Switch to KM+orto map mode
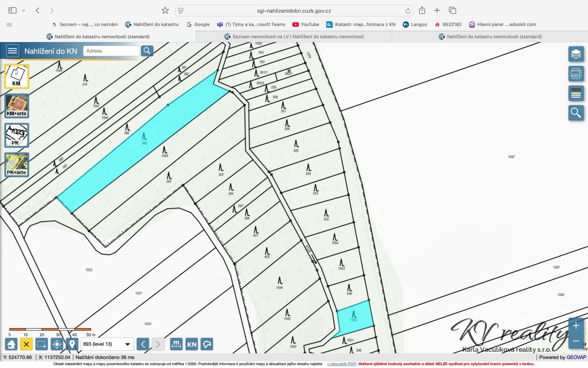 17,106
